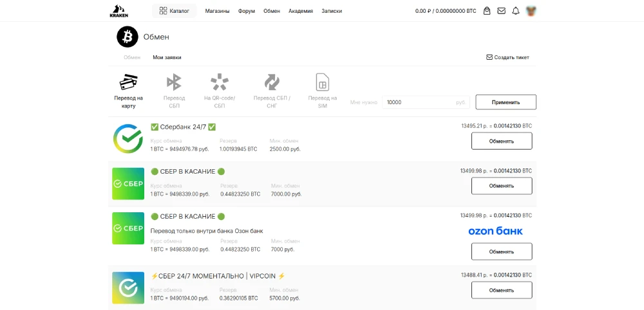Select На QR-code/СБП method
The width and height of the screenshot is (644, 310).
(220, 91)
